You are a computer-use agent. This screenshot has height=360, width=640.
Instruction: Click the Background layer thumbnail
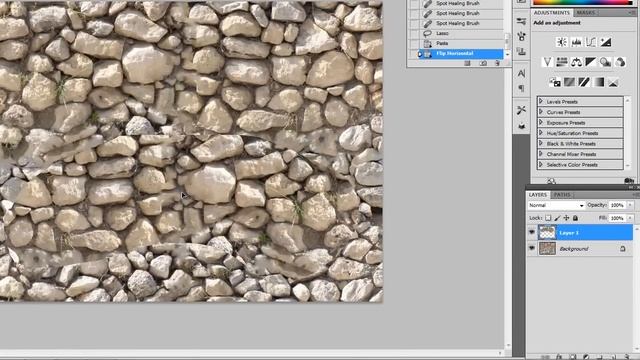tap(547, 248)
